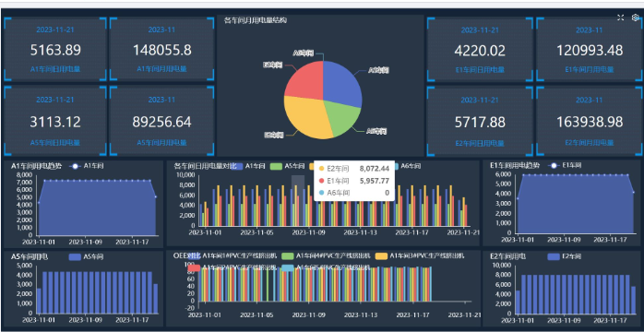Viewport: 644px width, 332px height.
Task: Click the 8,072.44 tooltip value for E2车间
Action: click(x=375, y=168)
